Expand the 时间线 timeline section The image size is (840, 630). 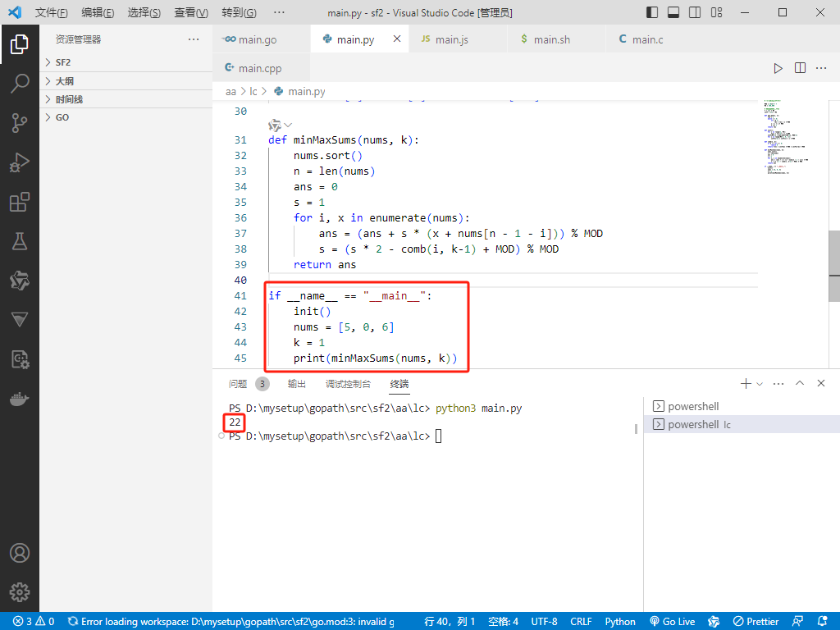click(x=126, y=99)
